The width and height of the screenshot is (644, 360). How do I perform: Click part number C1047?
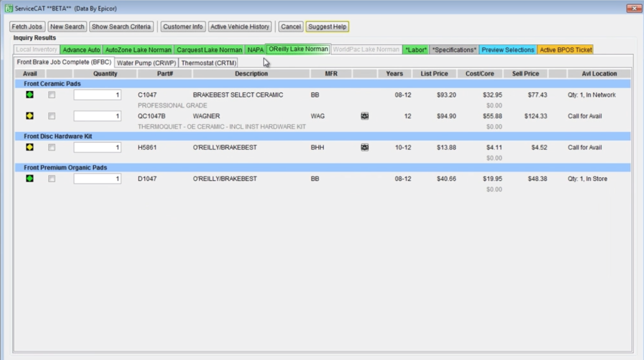147,95
